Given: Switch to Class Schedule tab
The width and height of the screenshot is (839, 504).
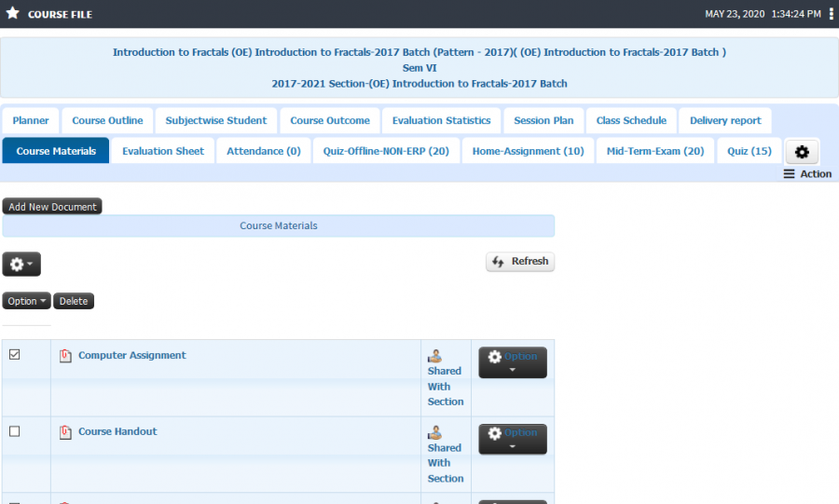Looking at the screenshot, I should tap(631, 120).
